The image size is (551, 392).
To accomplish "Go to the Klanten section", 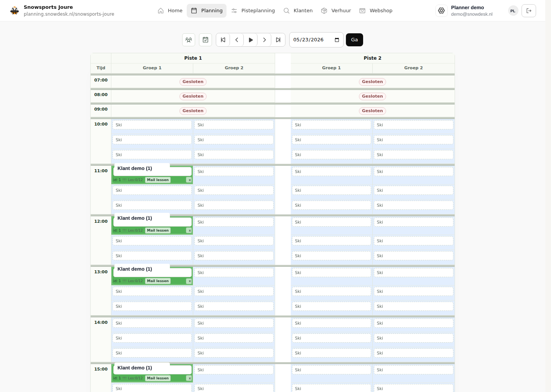I will point(298,11).
